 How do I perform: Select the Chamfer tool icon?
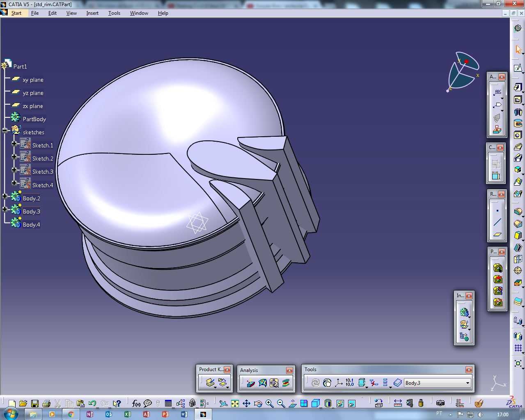click(x=518, y=224)
